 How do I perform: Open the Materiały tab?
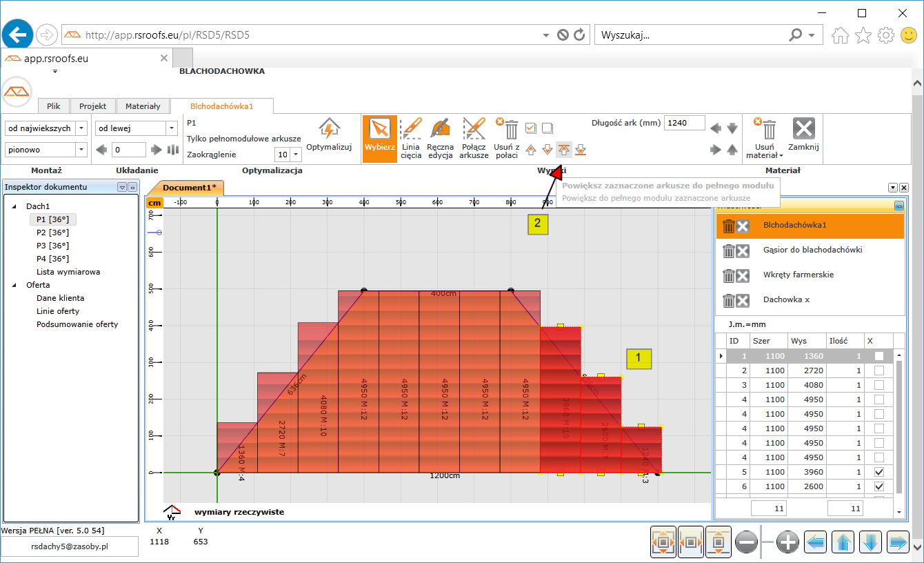coord(143,106)
